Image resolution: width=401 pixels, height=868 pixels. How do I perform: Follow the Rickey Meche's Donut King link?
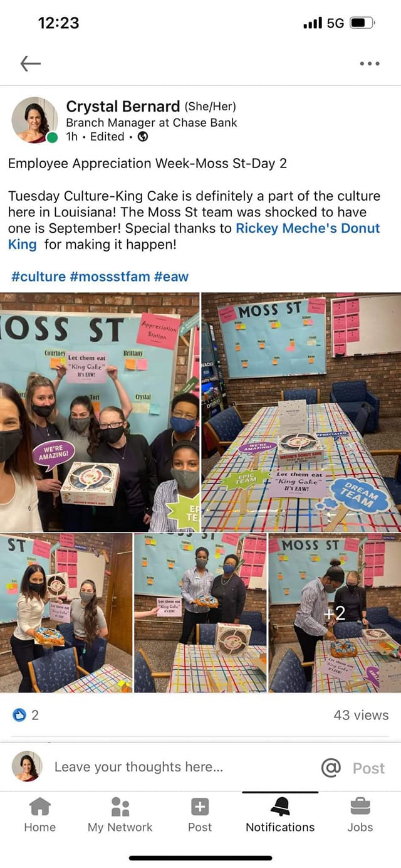[x=194, y=236]
